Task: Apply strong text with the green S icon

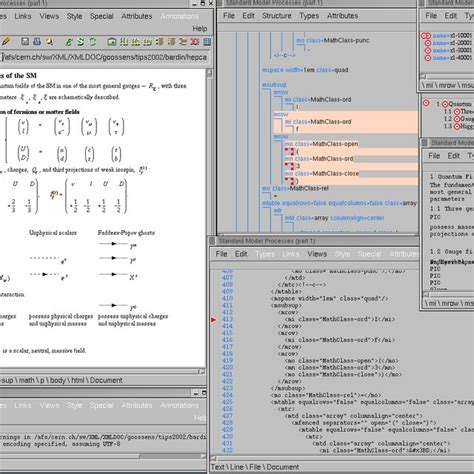Action: pos(80,42)
